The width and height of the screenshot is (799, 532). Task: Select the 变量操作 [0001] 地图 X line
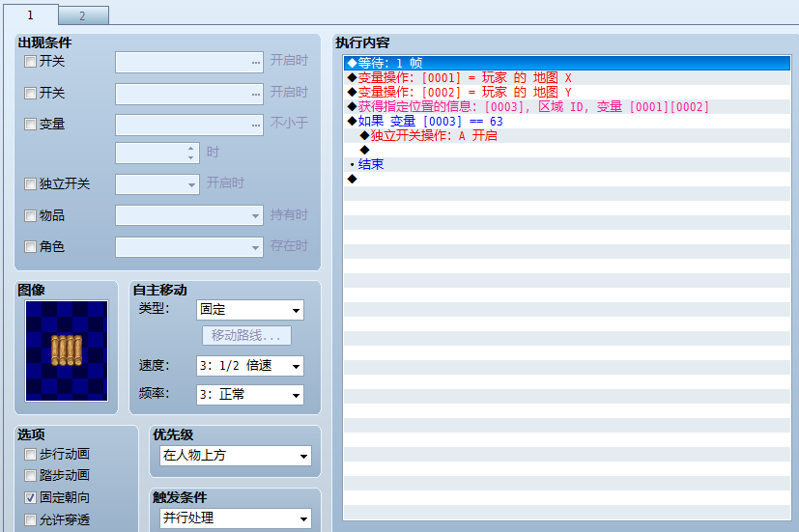567,78
